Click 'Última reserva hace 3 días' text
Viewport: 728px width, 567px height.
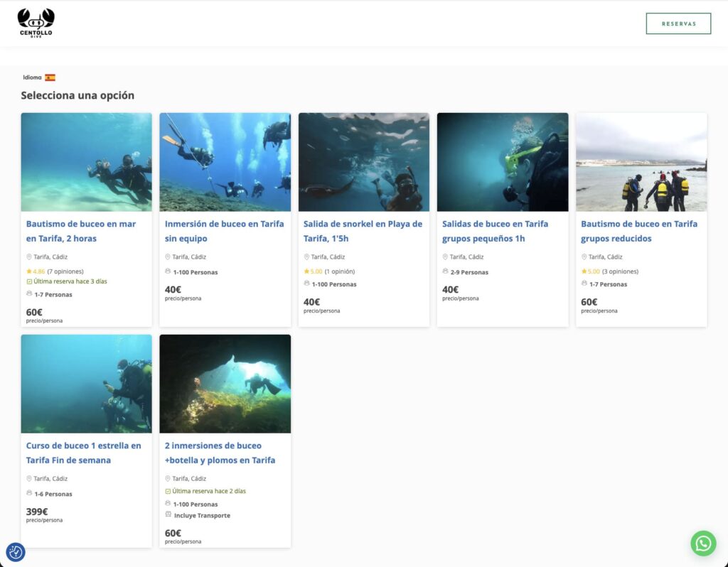point(70,281)
